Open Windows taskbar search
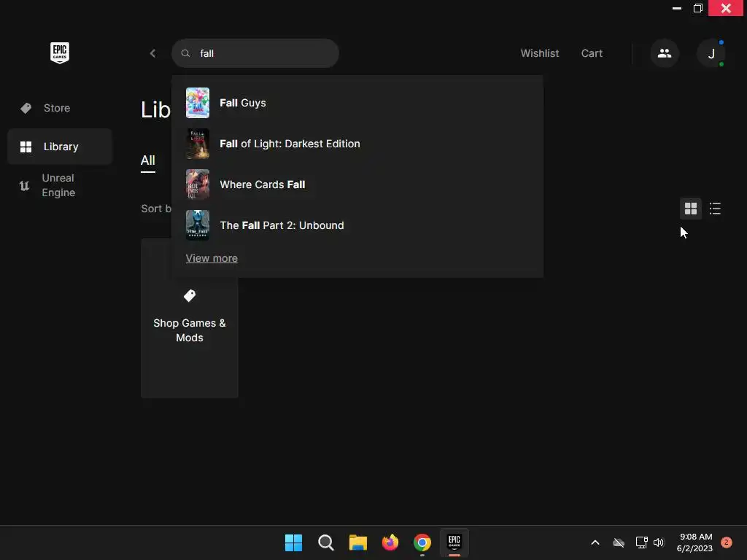This screenshot has height=560, width=747. 326,542
